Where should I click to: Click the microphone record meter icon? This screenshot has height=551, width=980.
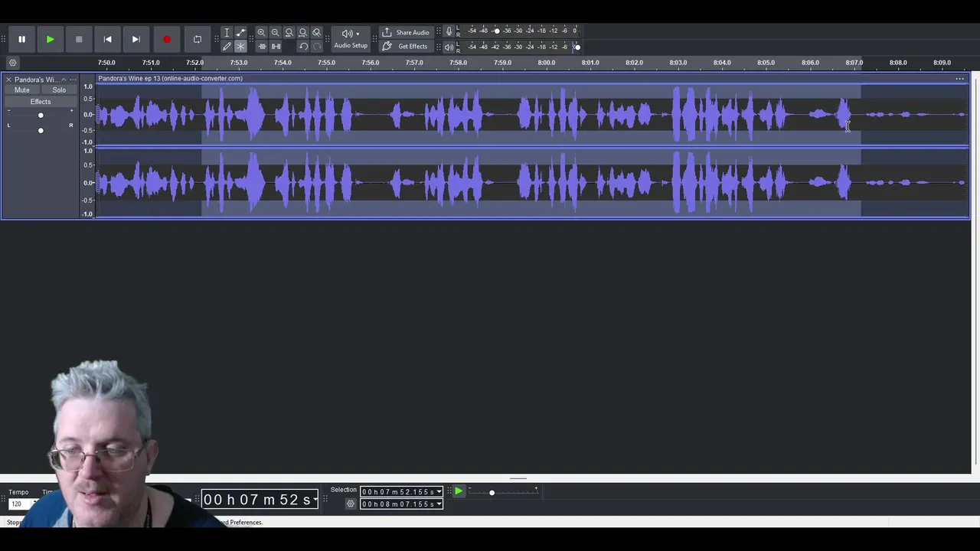(449, 31)
